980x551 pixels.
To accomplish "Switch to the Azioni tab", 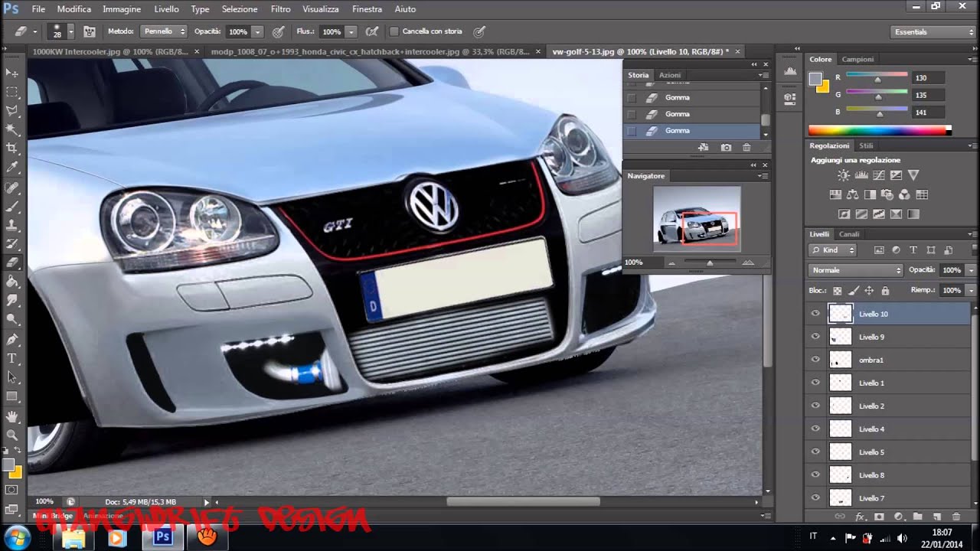I will pos(670,75).
